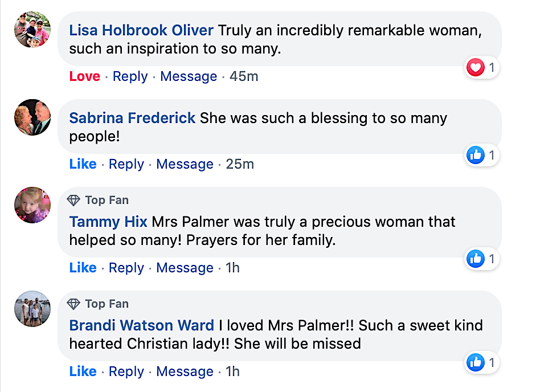The height and width of the screenshot is (392, 540).
Task: Reply to Lisa Holbrook Oliver's comment
Action: click(x=130, y=76)
